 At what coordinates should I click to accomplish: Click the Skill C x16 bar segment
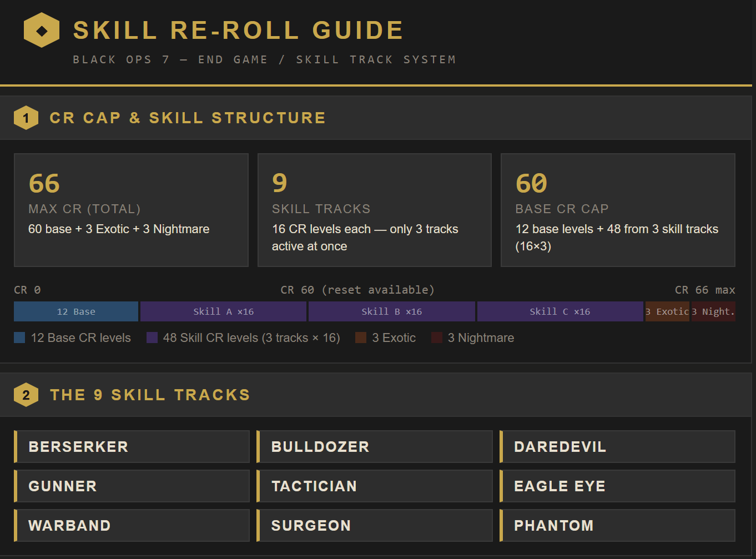[x=560, y=311]
